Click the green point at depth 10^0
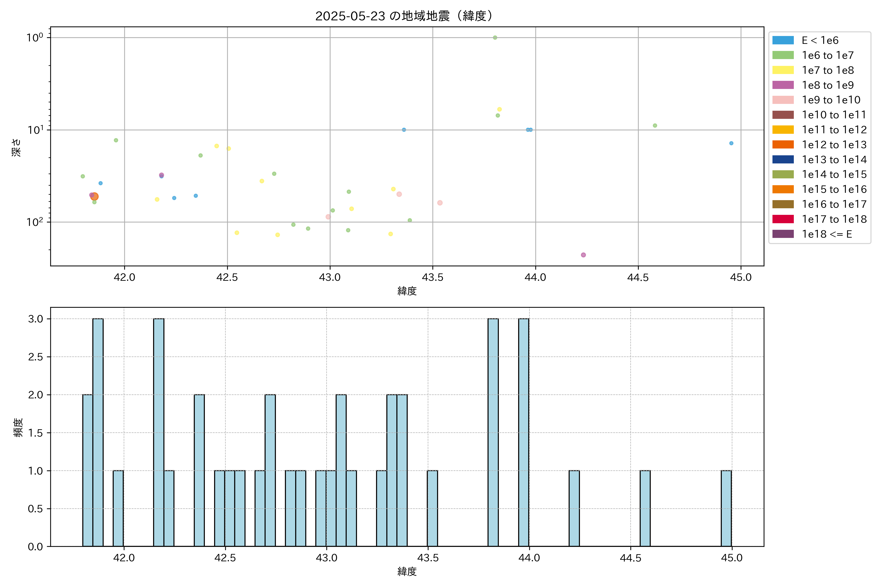The width and height of the screenshot is (882, 588). pos(495,37)
